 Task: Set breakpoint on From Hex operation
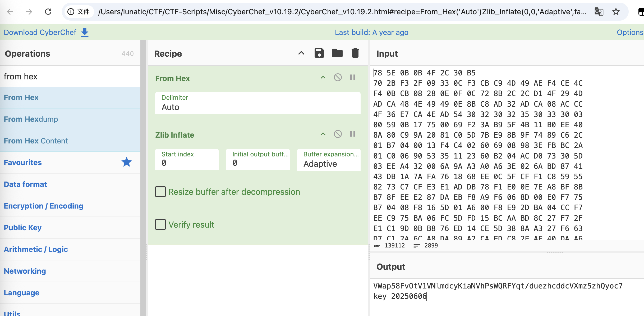353,78
